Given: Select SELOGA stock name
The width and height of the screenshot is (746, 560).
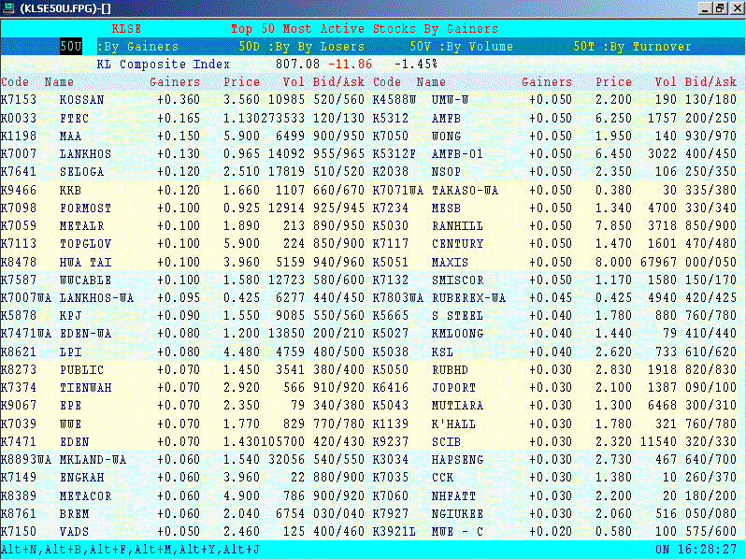Looking at the screenshot, I should 82,172.
